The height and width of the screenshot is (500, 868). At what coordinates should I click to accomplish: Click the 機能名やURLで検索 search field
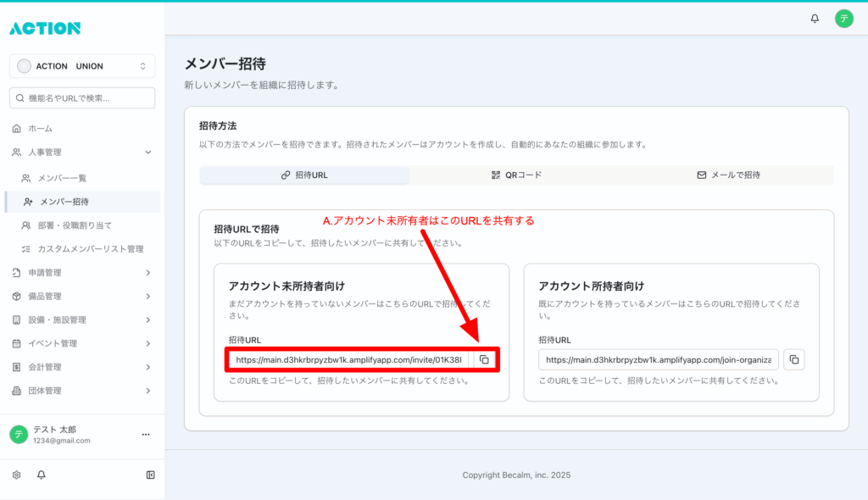click(x=82, y=98)
